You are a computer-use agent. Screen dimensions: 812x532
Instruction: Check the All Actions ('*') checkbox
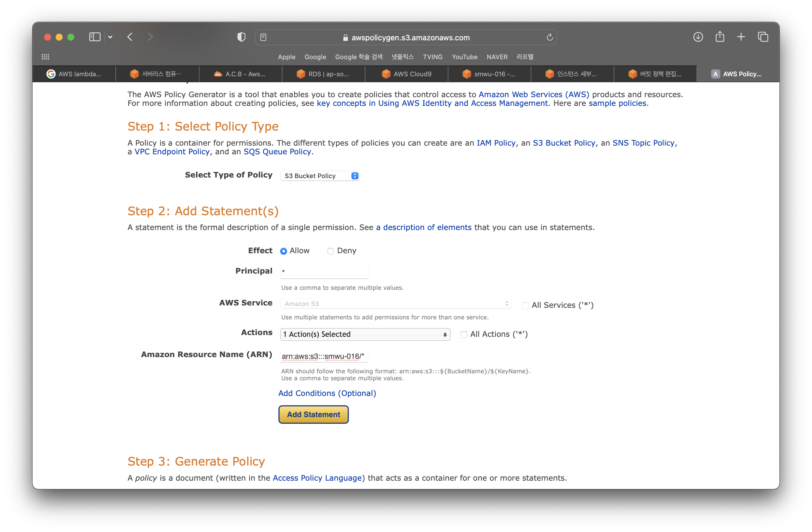point(464,334)
